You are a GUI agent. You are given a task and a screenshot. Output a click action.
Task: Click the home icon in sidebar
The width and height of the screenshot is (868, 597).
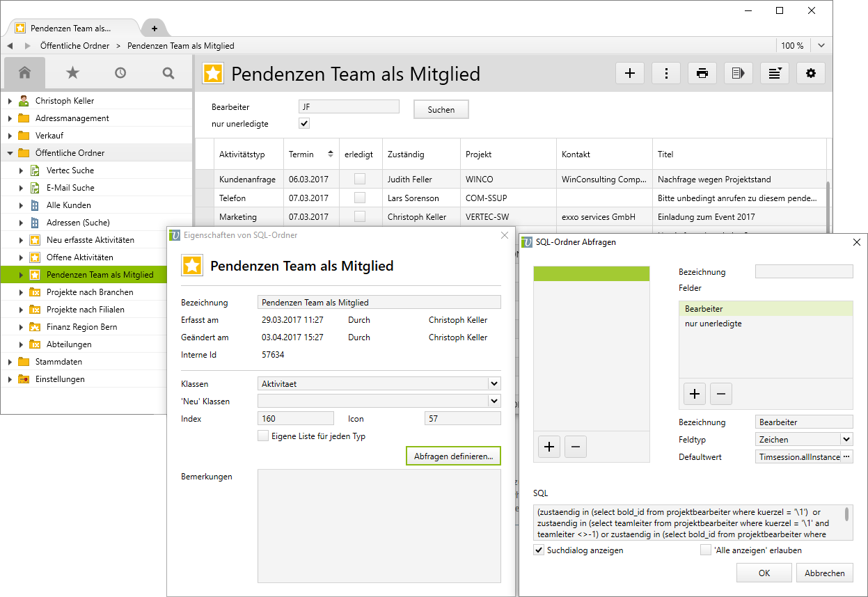click(x=25, y=73)
